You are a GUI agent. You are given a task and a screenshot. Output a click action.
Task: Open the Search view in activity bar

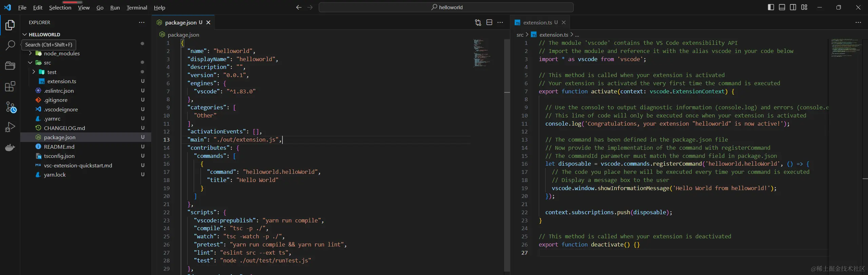[10, 45]
